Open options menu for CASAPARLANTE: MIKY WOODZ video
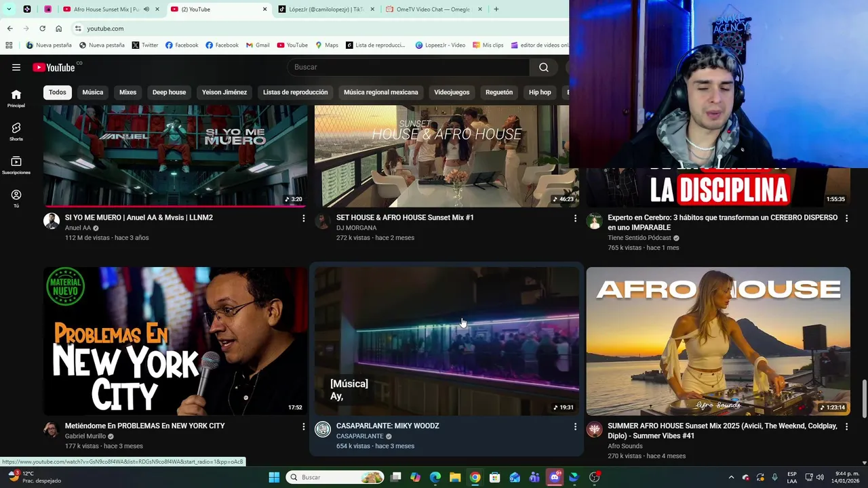 pos(575,426)
